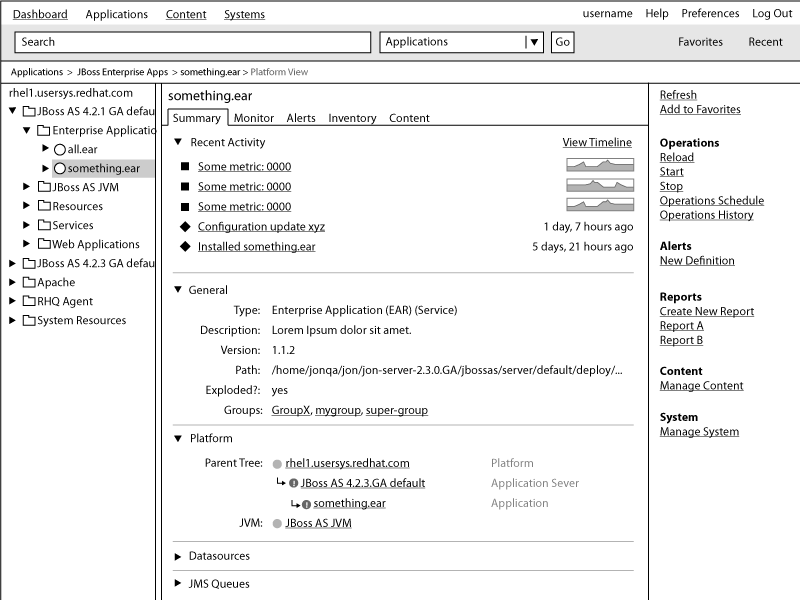Open Applications in the top menu bar
Viewport: 800px width, 600px height.
click(116, 14)
